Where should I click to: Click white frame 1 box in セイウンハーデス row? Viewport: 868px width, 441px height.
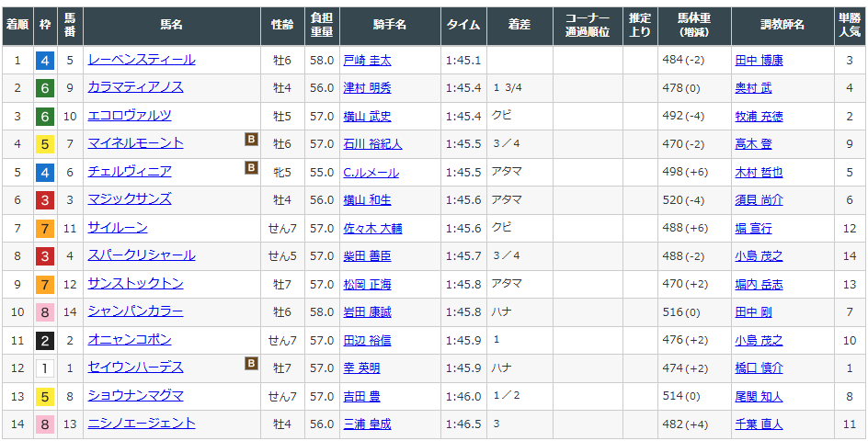coord(44,368)
